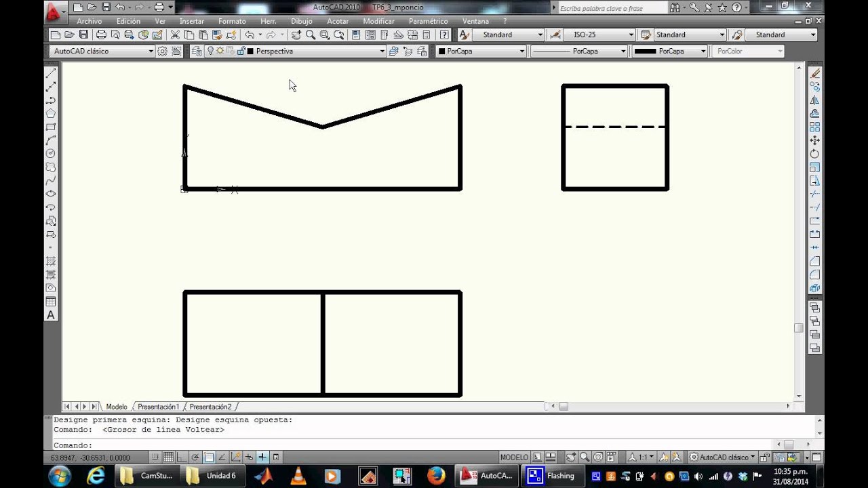Open the Edición menu
This screenshot has width=868, height=488.
point(128,21)
